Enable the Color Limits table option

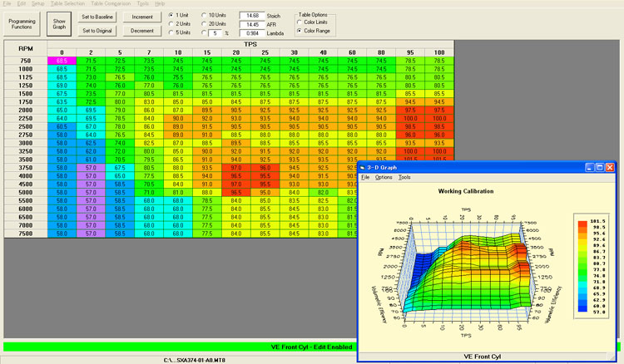pos(301,22)
